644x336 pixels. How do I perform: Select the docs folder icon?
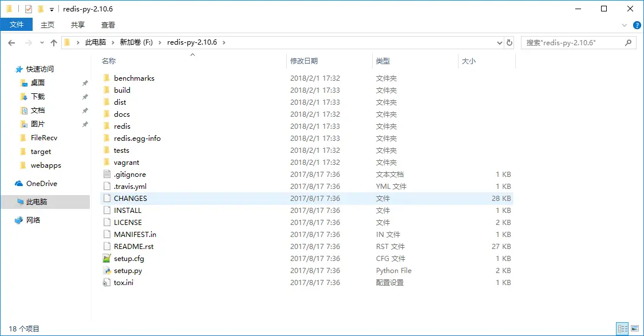tap(107, 114)
